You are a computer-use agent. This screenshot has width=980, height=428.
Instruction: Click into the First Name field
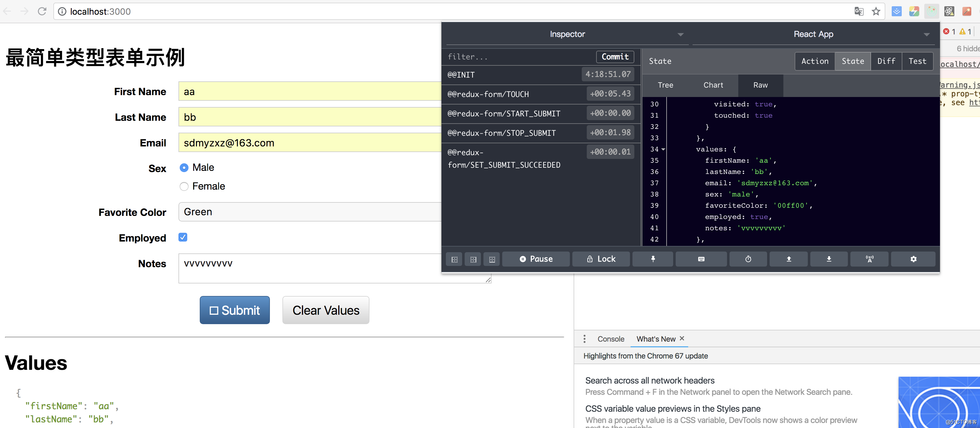click(310, 91)
